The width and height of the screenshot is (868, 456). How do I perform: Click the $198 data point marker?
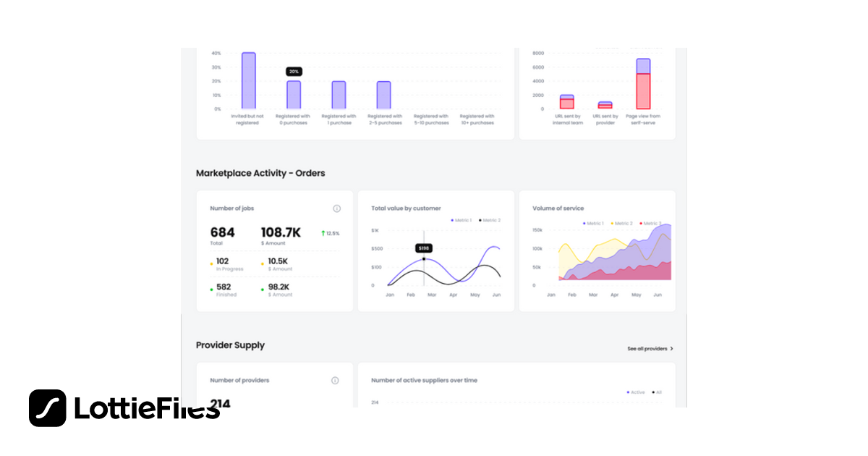click(423, 258)
